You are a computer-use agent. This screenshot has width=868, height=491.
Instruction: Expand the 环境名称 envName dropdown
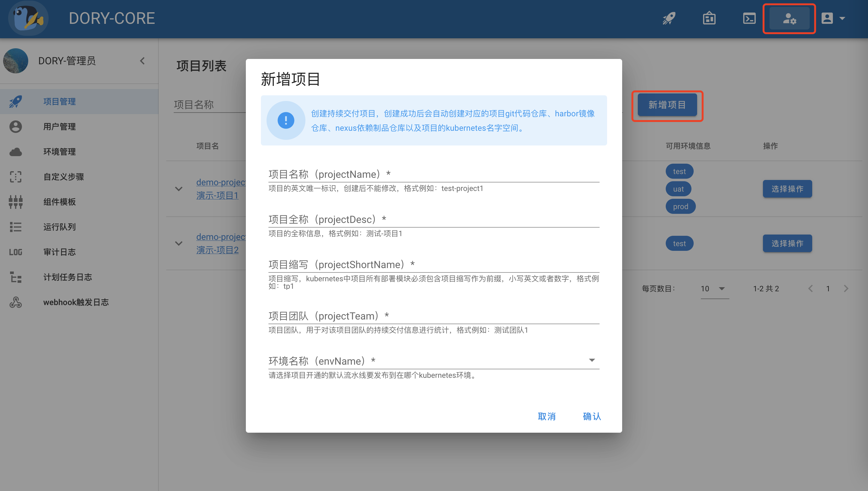click(x=591, y=361)
